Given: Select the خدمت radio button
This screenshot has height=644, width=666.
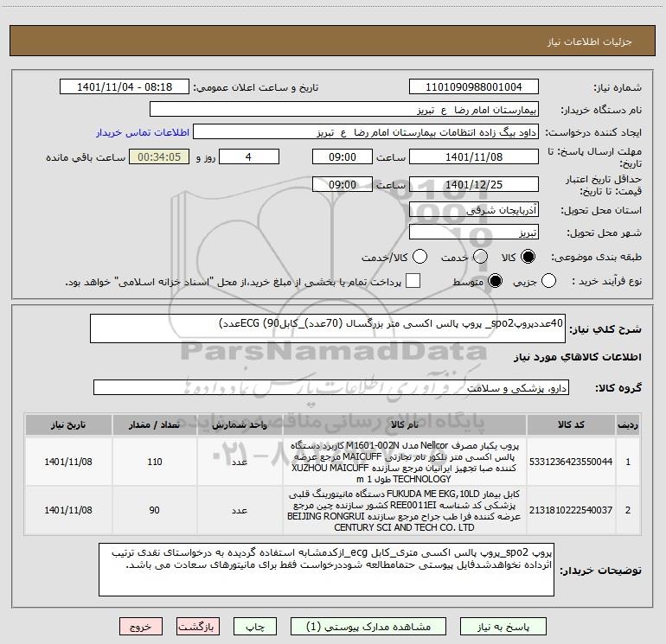Looking at the screenshot, I should click(x=480, y=257).
